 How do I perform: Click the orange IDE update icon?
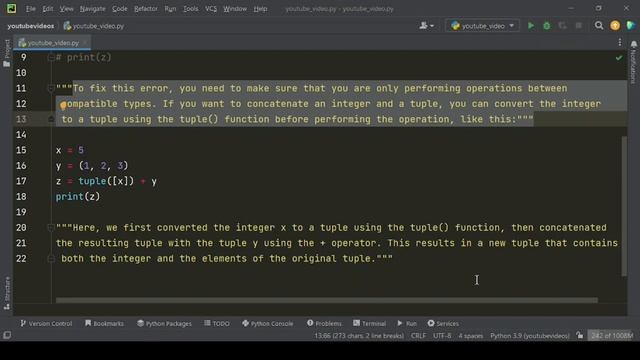pyautogui.click(x=615, y=26)
